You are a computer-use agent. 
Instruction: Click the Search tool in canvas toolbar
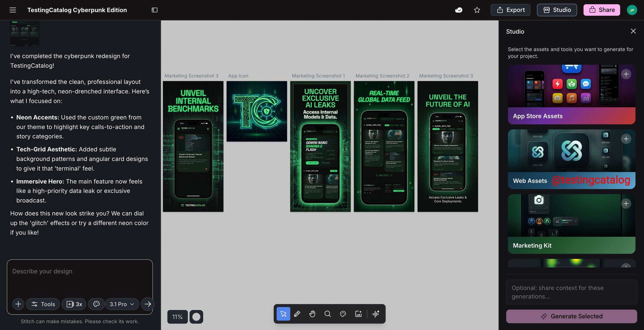[327, 314]
